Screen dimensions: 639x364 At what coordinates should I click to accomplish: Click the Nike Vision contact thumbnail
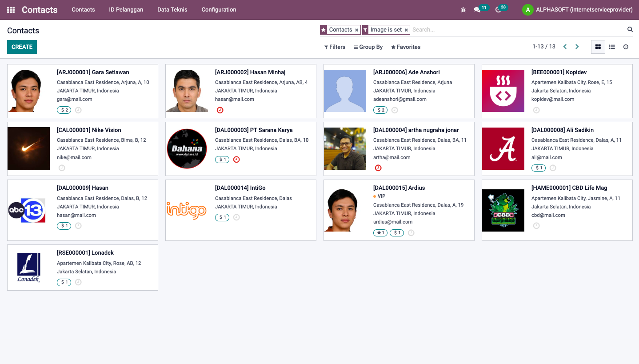point(29,149)
